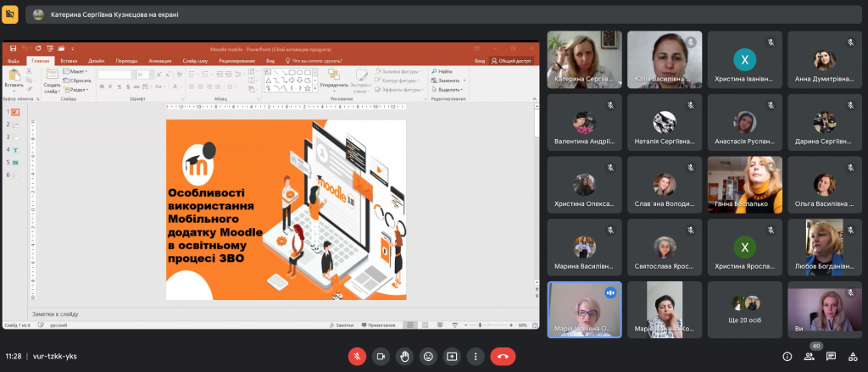Toggle strikethrough abc formatting

(136, 86)
